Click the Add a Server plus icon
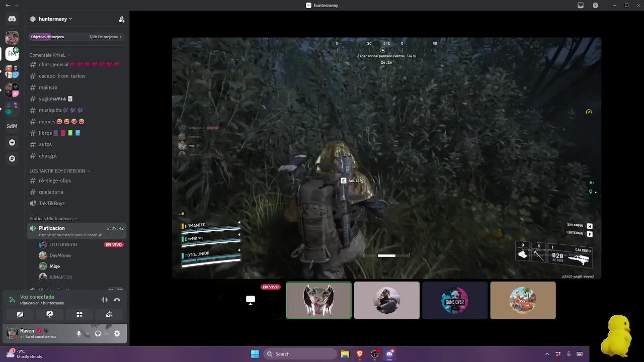Viewport: 644px width, 362px height. (x=12, y=143)
